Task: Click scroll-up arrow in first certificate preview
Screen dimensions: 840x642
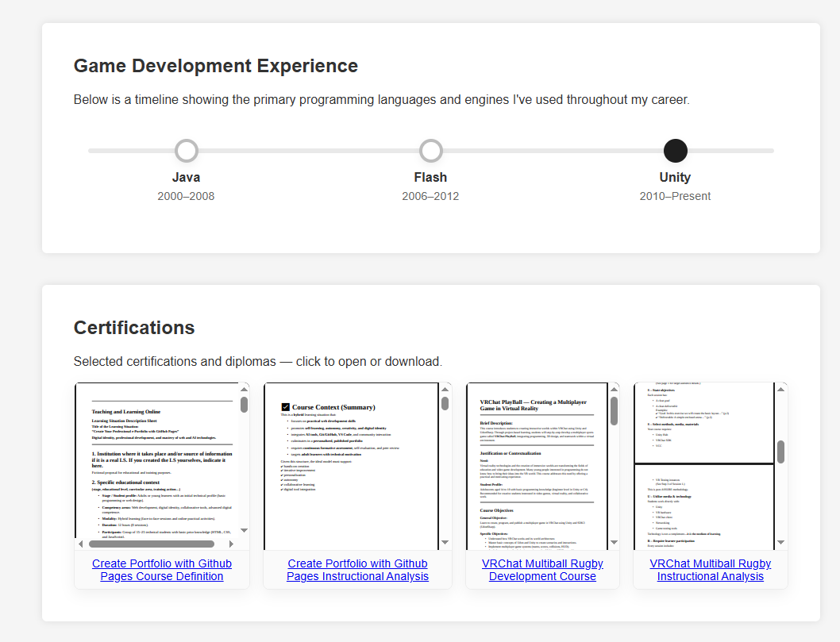Action: click(244, 390)
